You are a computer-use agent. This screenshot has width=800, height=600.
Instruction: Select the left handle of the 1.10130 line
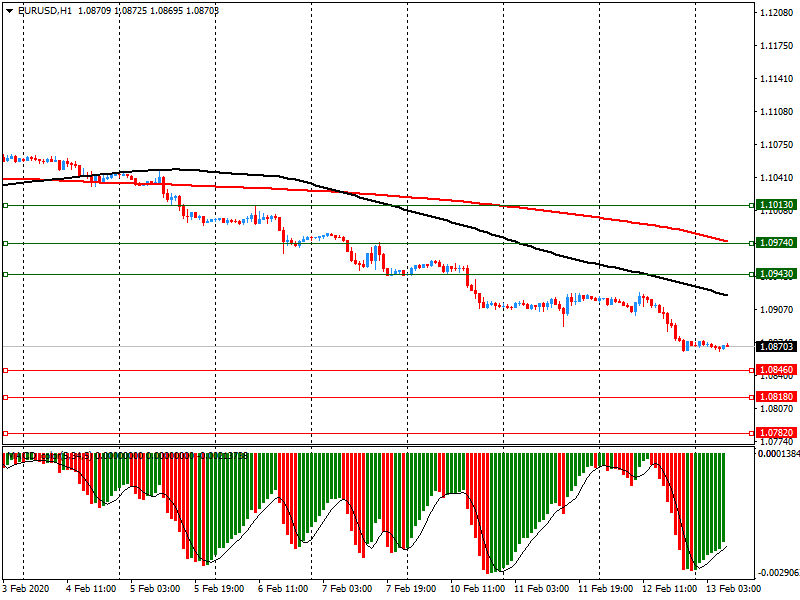(x=5, y=206)
